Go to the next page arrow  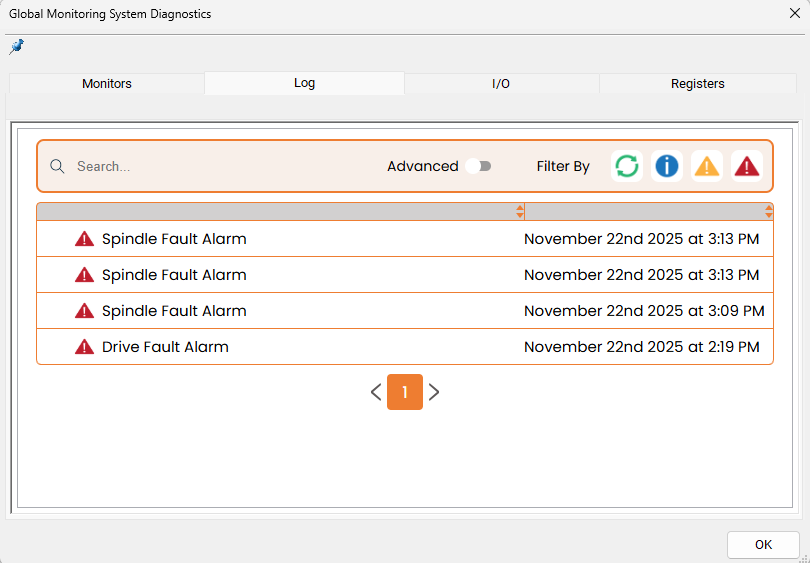(x=434, y=392)
